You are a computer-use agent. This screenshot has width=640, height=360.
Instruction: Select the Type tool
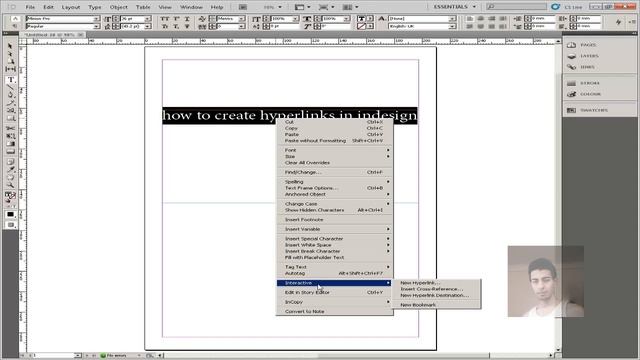point(11,80)
